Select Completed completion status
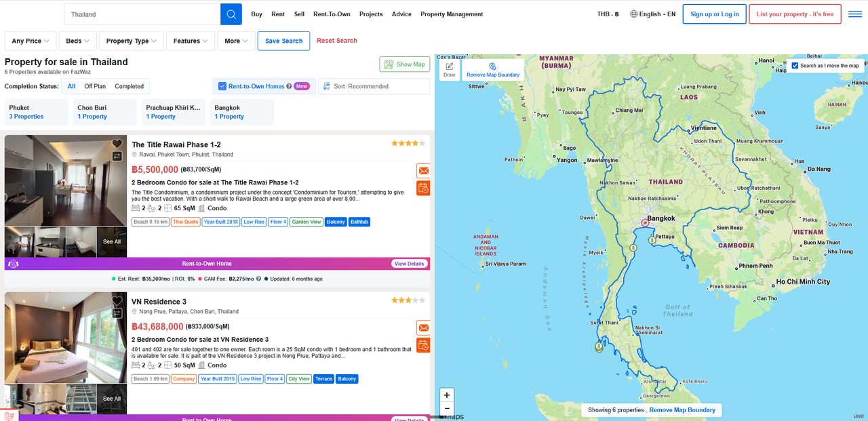Viewport: 868px width, 421px height. (x=129, y=86)
